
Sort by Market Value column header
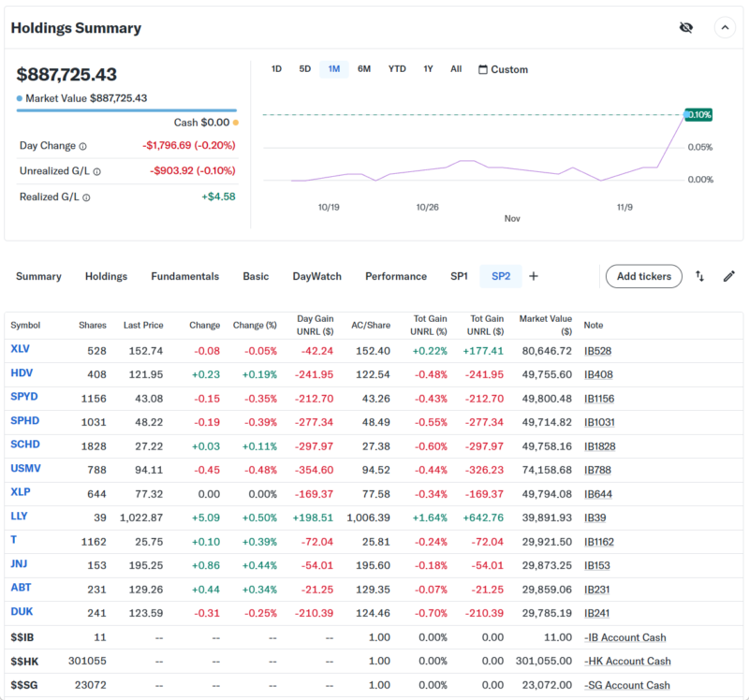pyautogui.click(x=545, y=325)
